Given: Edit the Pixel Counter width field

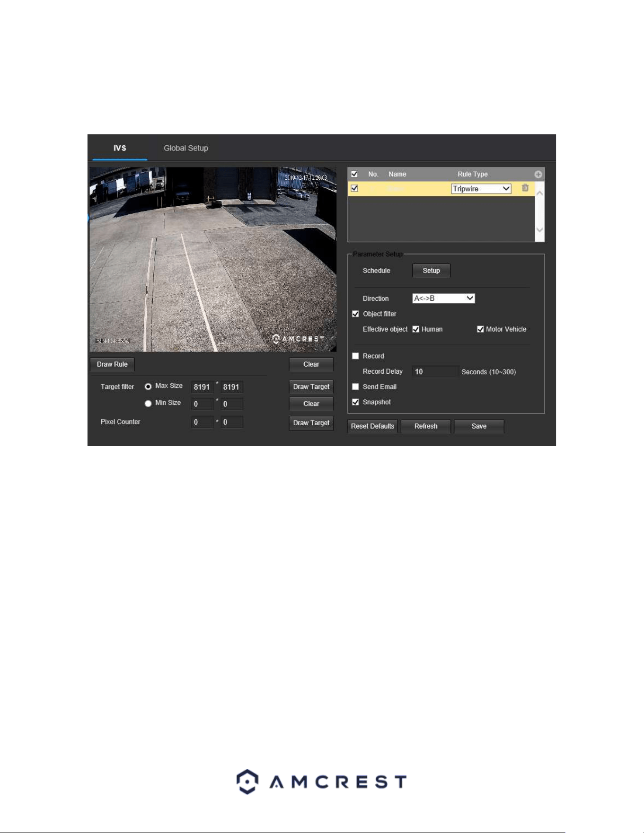Looking at the screenshot, I should 202,422.
